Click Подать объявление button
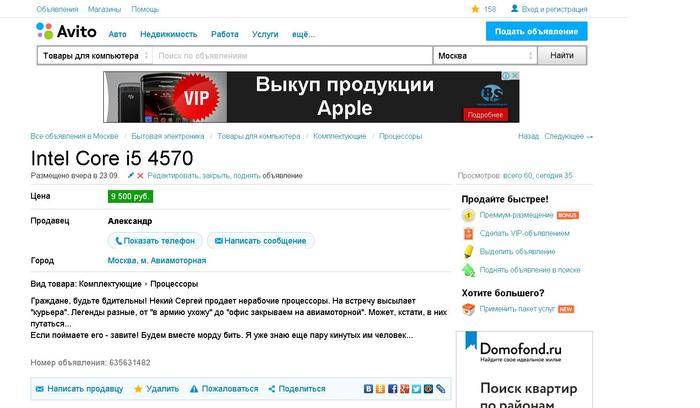 click(537, 32)
